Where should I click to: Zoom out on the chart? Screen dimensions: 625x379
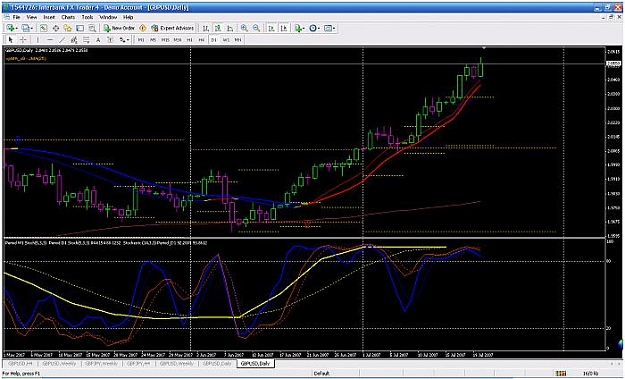tap(256, 28)
